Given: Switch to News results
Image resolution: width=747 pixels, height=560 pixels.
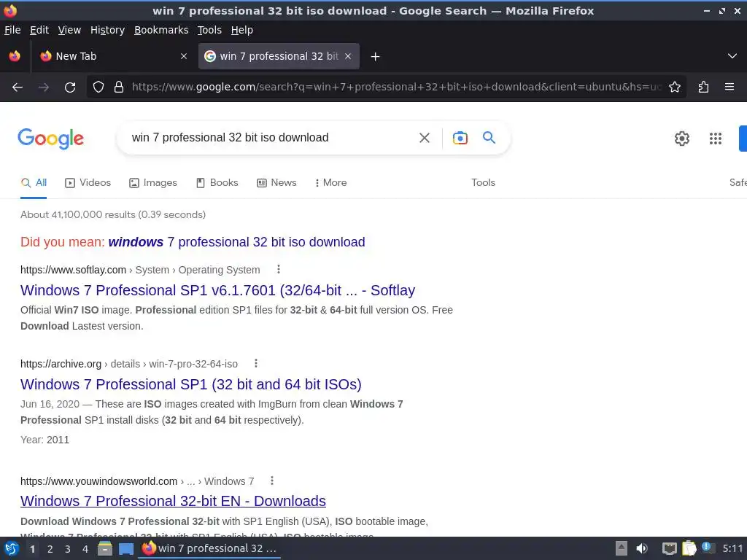Looking at the screenshot, I should pos(276,182).
